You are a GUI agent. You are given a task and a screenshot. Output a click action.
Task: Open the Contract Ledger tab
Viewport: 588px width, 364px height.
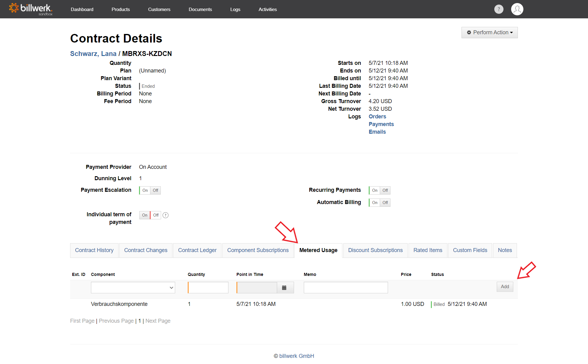point(197,250)
